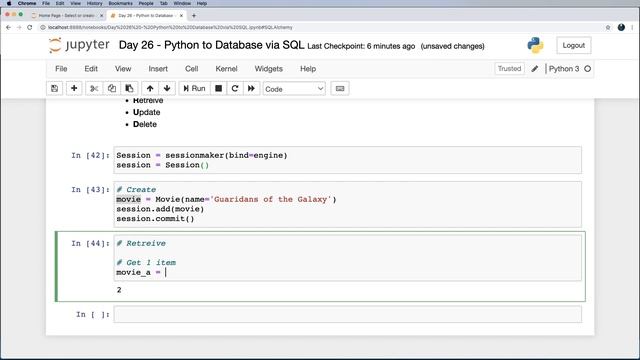The height and width of the screenshot is (360, 640).
Task: Open the Insert menu
Action: 158,69
